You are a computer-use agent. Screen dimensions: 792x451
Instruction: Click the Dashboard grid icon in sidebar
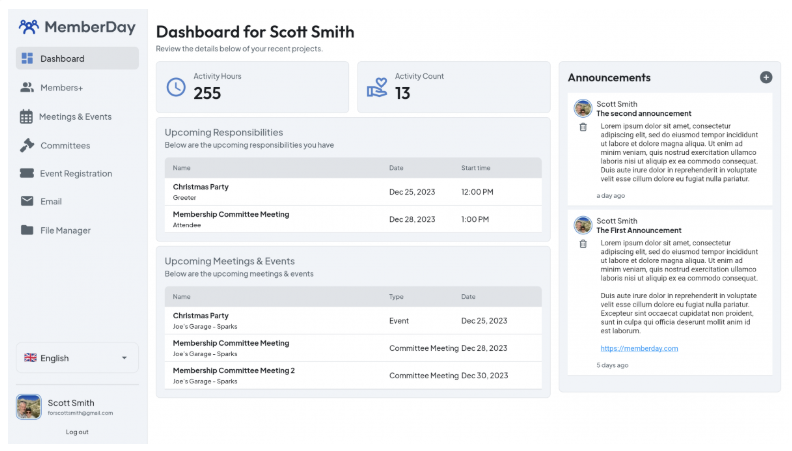(27, 59)
